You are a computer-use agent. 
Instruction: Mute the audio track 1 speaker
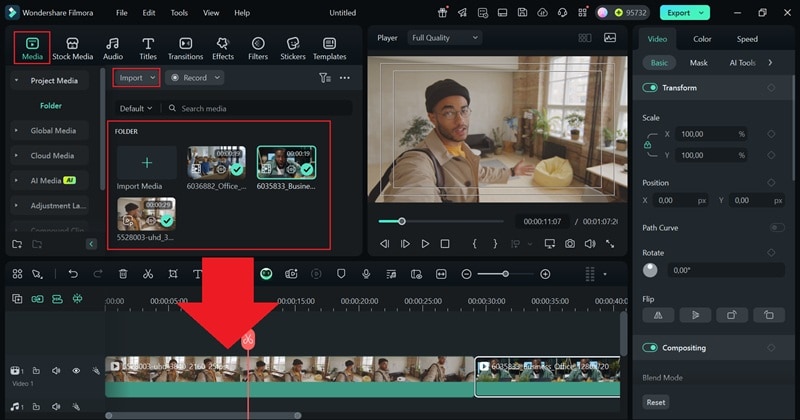(x=56, y=407)
